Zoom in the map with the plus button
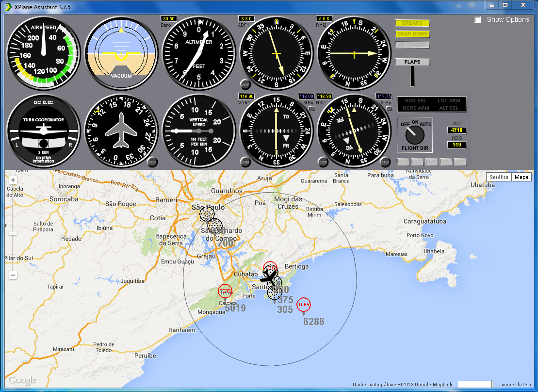 point(13,180)
